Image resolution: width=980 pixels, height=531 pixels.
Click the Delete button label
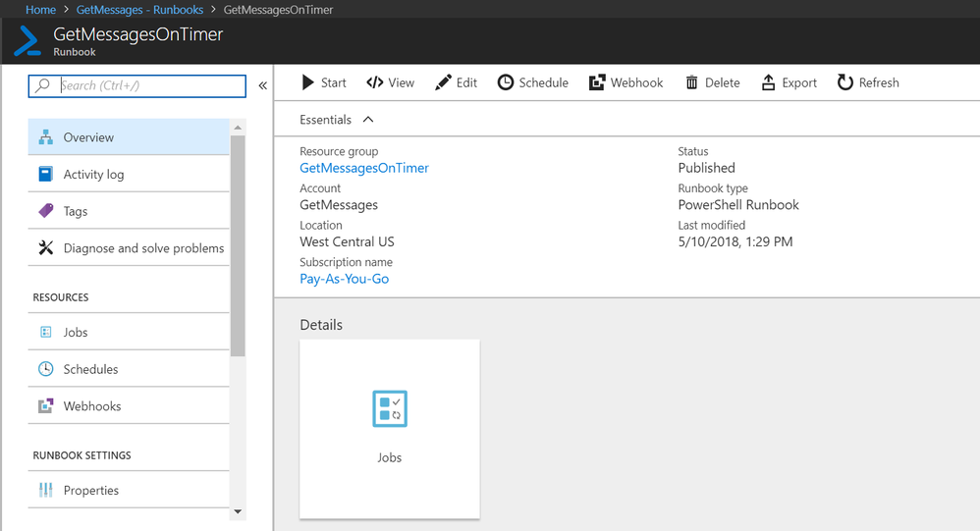(722, 82)
